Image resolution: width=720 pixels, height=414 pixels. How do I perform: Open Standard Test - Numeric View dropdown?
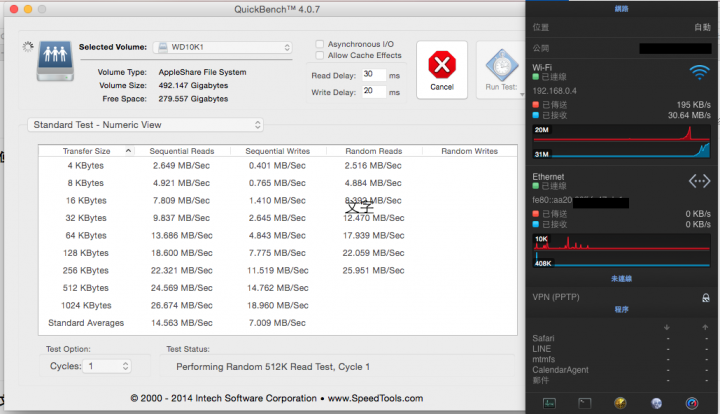(x=145, y=125)
